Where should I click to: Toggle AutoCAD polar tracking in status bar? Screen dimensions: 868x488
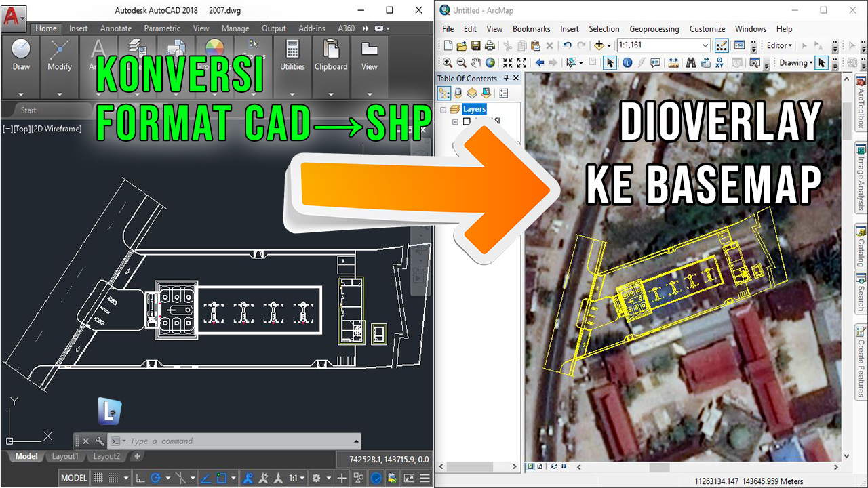pyautogui.click(x=156, y=478)
